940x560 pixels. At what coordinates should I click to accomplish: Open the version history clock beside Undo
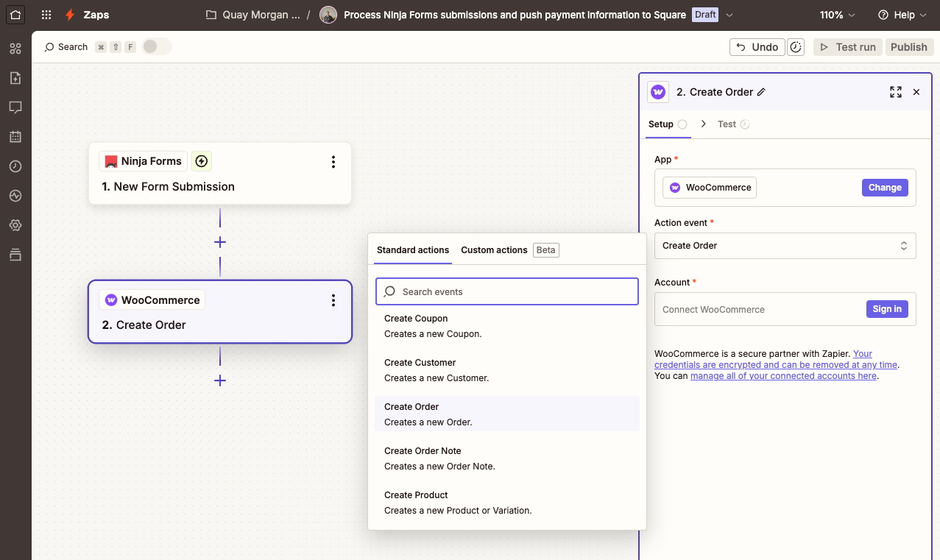tap(796, 47)
